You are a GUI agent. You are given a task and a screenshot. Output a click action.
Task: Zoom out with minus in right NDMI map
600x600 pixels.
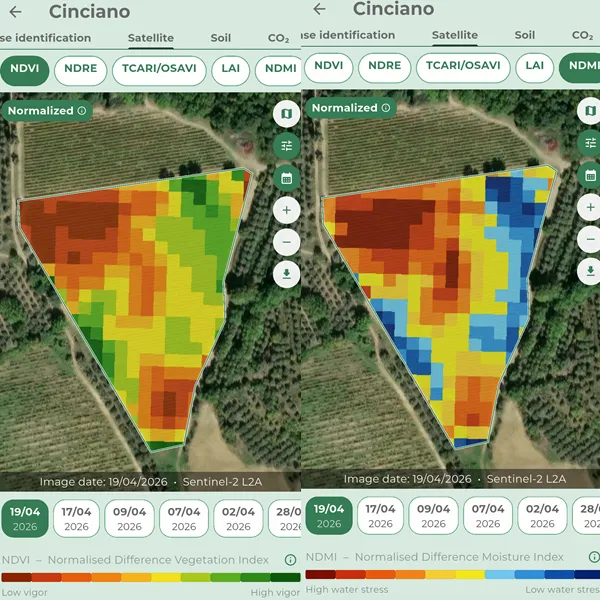589,240
